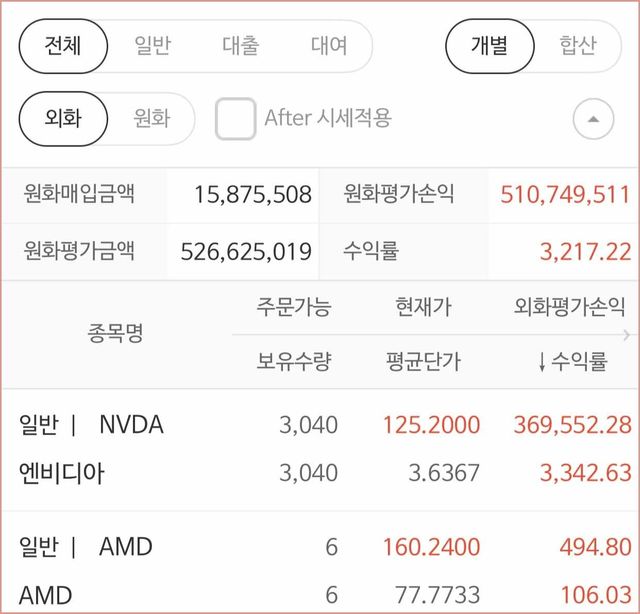The height and width of the screenshot is (614, 640).
Task: Select 외화 currency display
Action: coord(63,119)
